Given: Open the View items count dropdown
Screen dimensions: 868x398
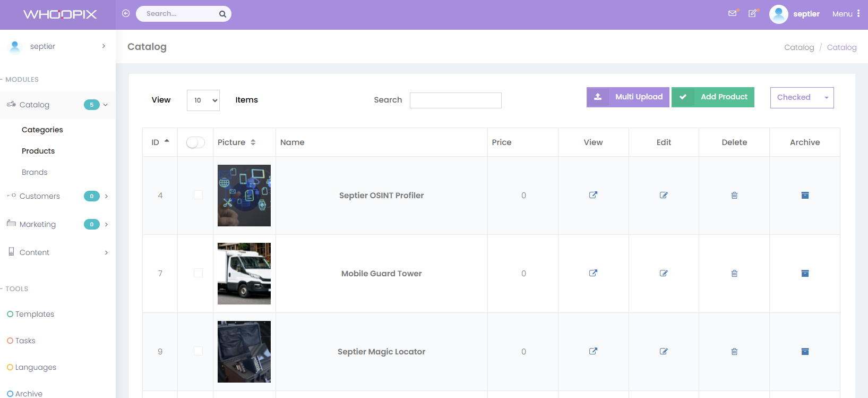Looking at the screenshot, I should point(203,100).
